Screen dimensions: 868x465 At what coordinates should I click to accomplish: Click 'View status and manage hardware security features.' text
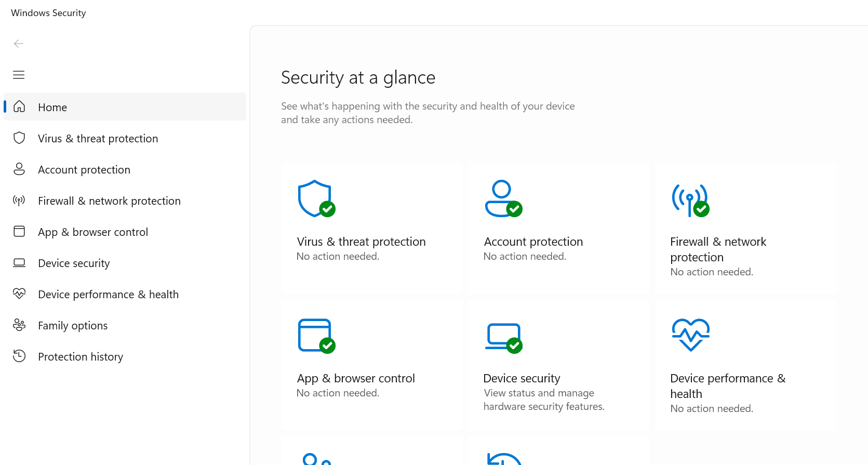click(544, 400)
